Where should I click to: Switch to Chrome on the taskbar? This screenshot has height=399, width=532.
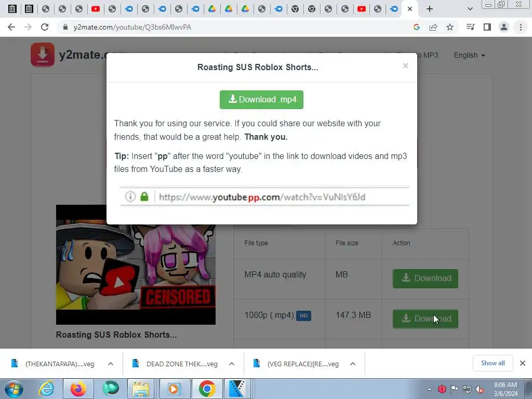click(x=207, y=389)
